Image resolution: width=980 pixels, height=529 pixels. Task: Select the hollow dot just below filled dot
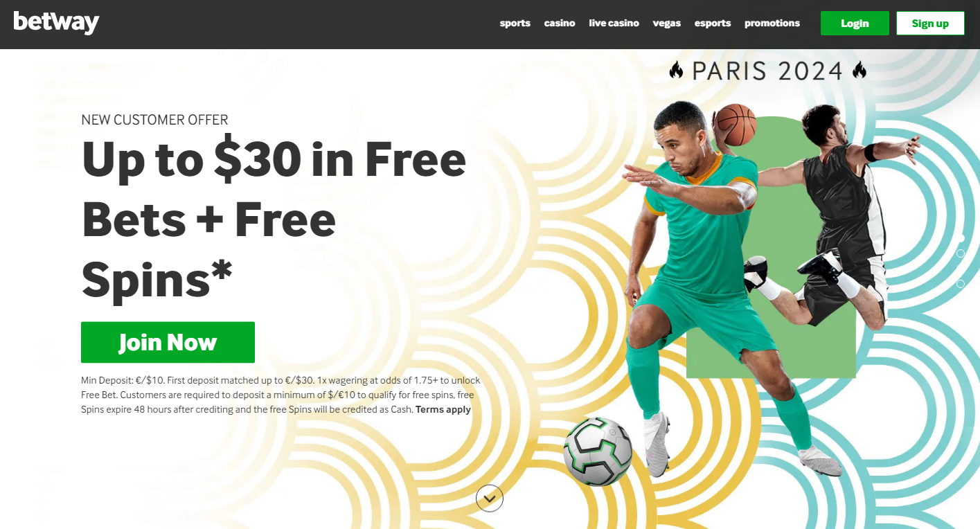click(961, 253)
